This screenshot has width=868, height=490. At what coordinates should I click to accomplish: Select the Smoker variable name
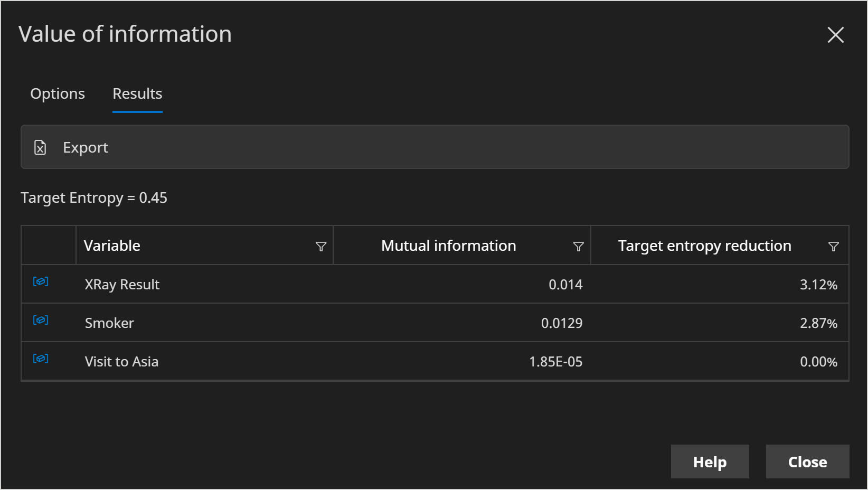point(109,323)
